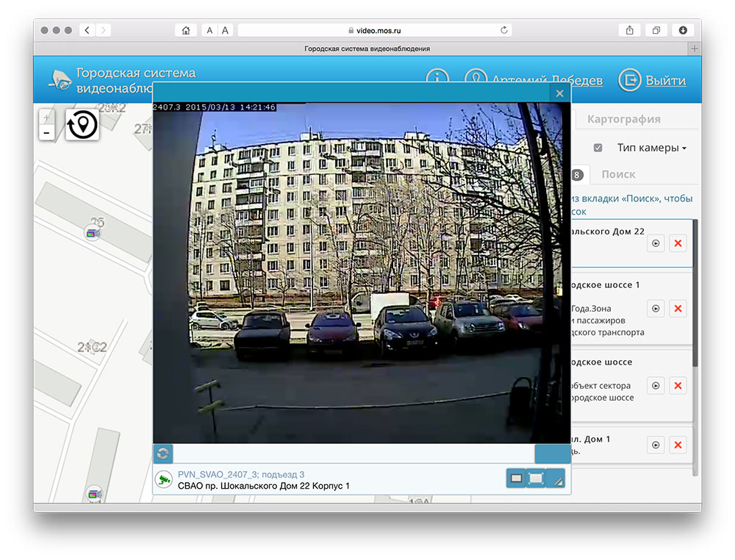Click the surveillance camera site logo
This screenshot has width=735, height=560.
coord(60,79)
